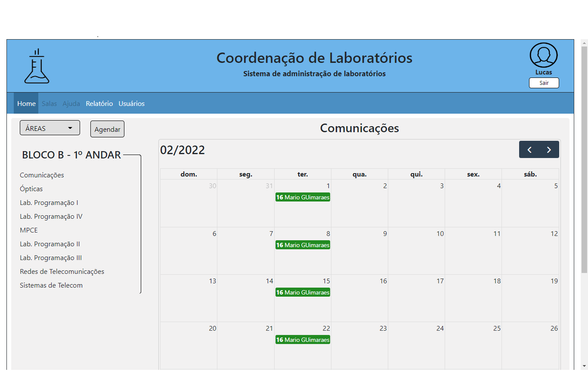This screenshot has width=588, height=372.
Task: Select the Ópticas lab from the sidebar
Action: 31,189
